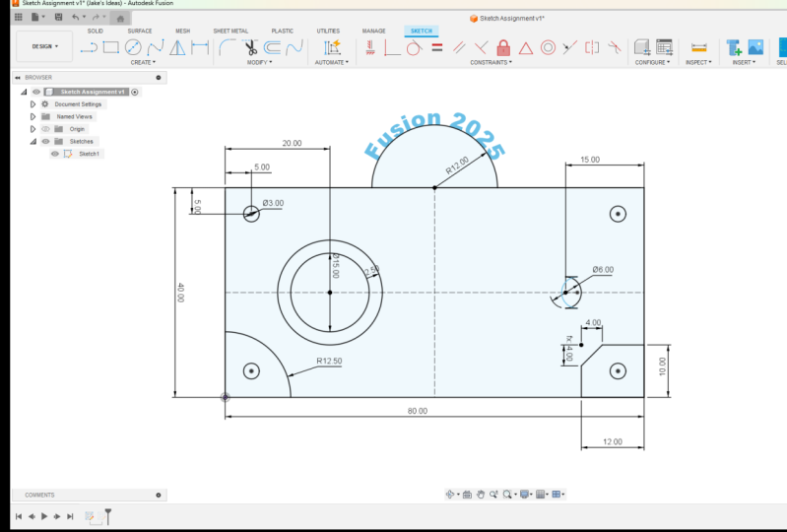
Task: Play the timeline
Action: (x=44, y=516)
